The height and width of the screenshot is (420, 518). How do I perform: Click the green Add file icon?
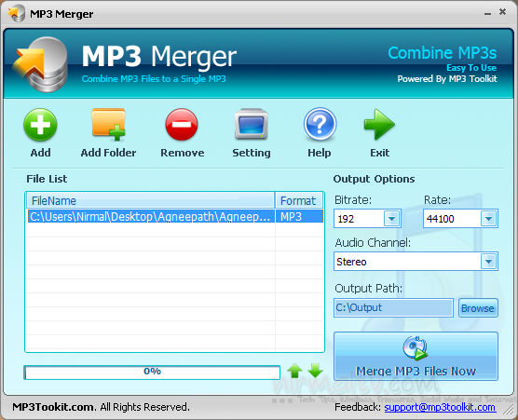[x=40, y=126]
